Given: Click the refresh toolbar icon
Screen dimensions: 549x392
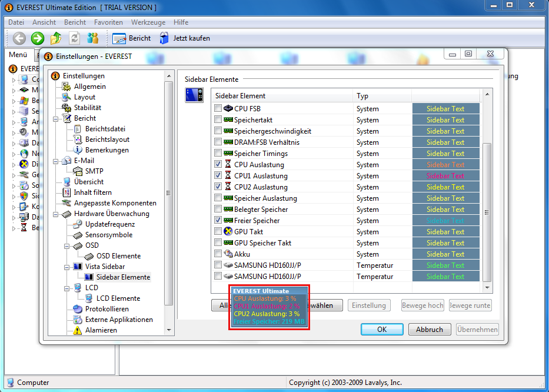Looking at the screenshot, I should (x=74, y=38).
